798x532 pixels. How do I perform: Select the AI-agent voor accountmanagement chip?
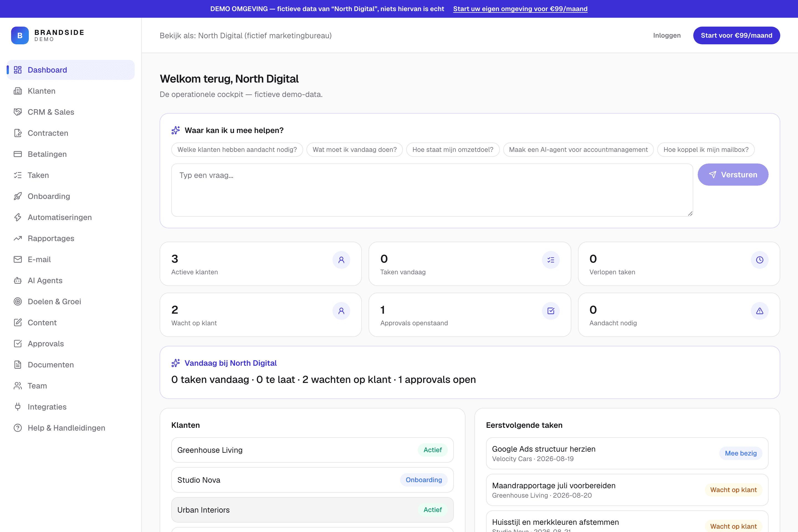point(578,150)
